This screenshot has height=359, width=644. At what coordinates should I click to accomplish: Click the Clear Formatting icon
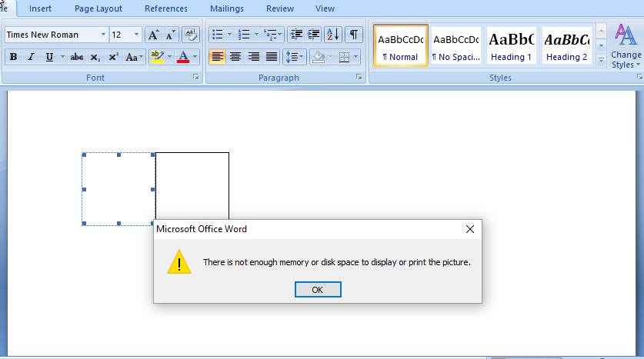click(191, 35)
